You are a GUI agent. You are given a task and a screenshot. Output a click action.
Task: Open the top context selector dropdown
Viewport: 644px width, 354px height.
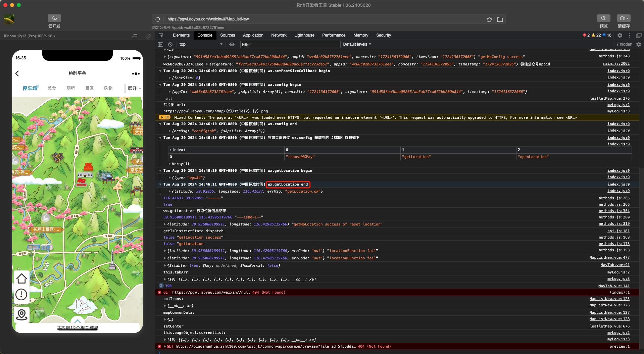(201, 44)
